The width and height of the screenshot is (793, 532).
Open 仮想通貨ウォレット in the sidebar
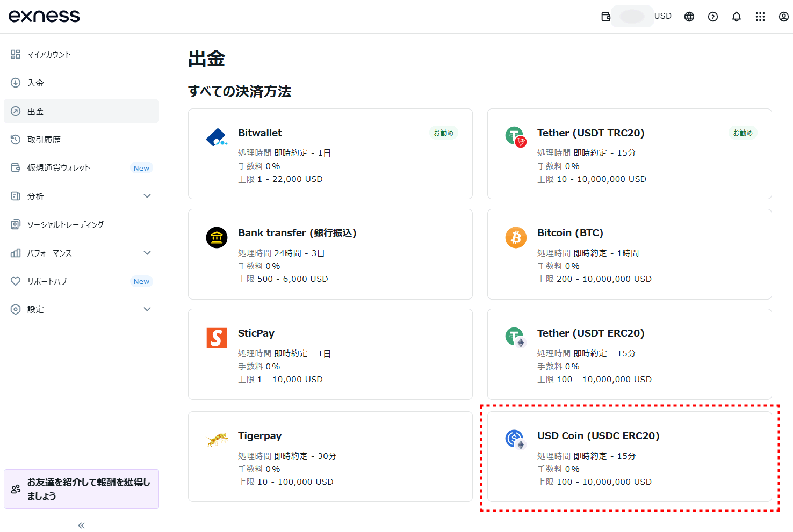pos(81,167)
